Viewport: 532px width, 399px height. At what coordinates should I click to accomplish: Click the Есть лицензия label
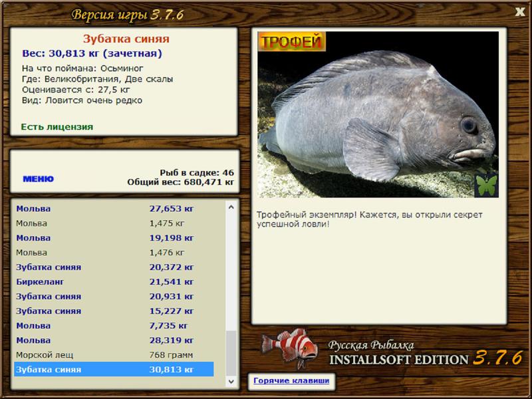(57, 127)
